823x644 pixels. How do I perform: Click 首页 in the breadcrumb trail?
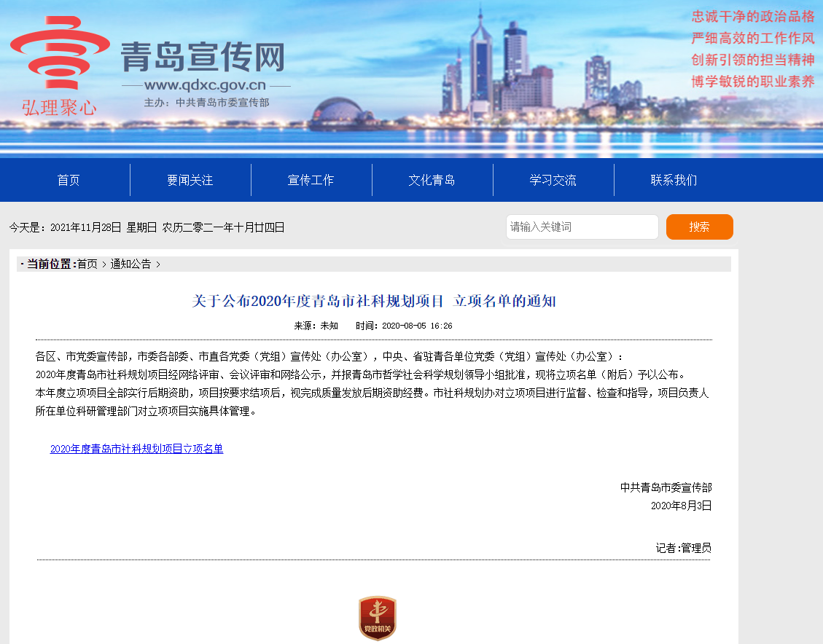pos(87,264)
